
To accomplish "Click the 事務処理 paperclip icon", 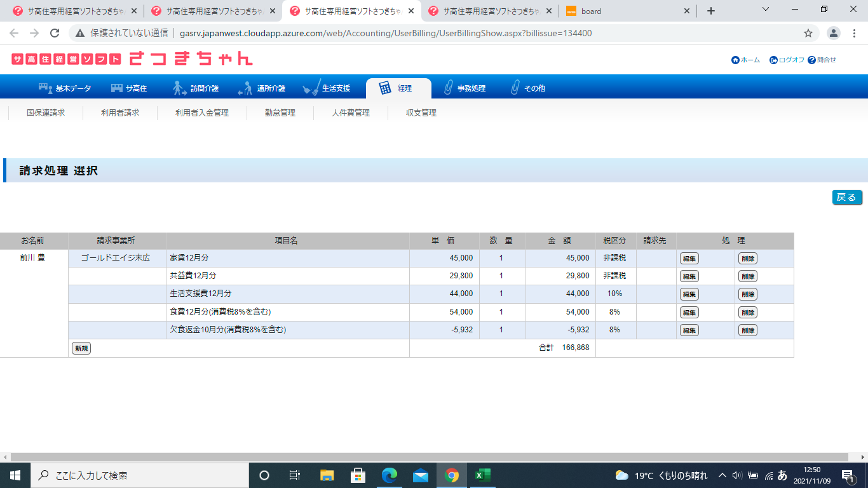I will point(448,88).
